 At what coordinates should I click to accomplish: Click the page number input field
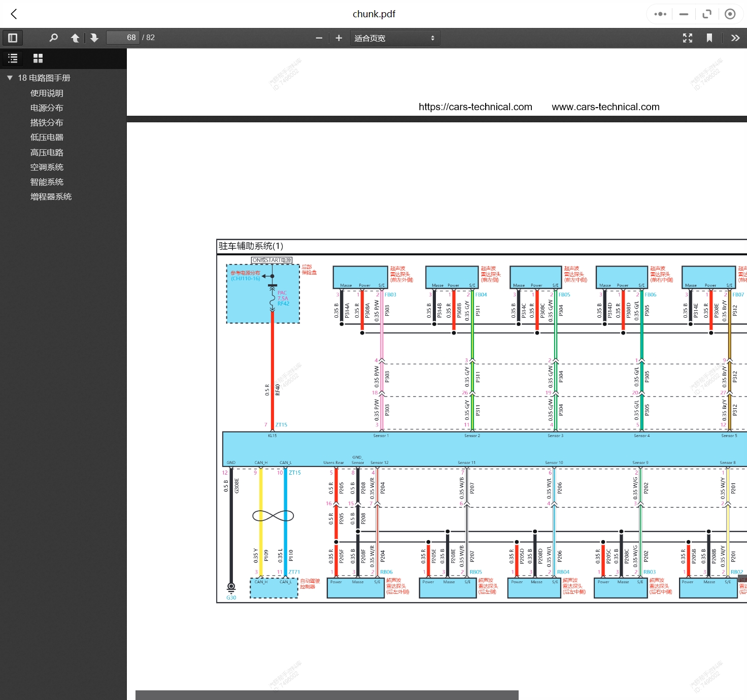point(123,38)
